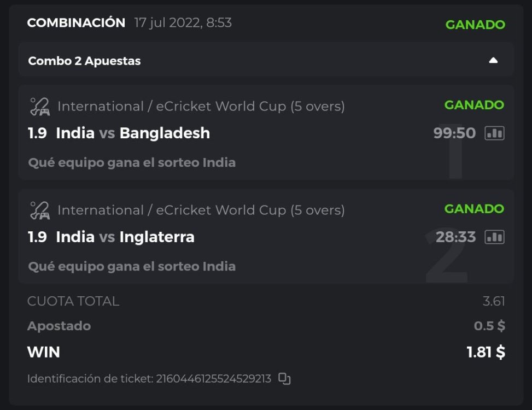Open statistics icon for India vs Bangladesh
Image resolution: width=532 pixels, height=410 pixels.
click(494, 133)
